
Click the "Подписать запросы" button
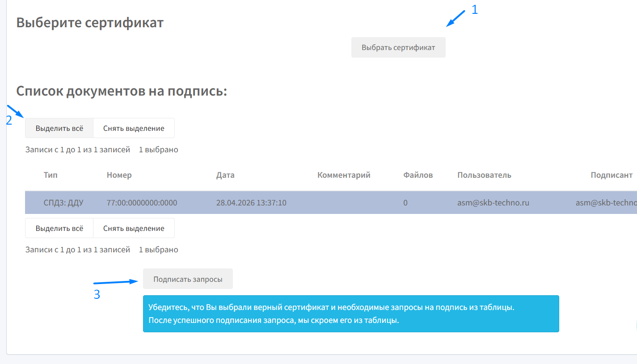[x=188, y=279]
